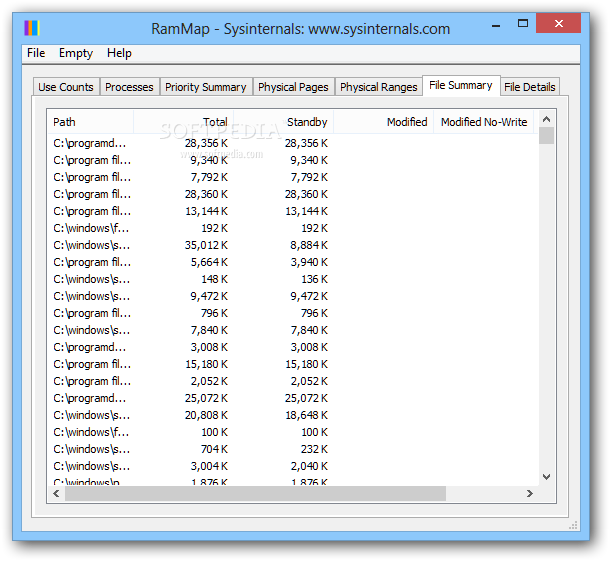Switch to the Use Counts tab
This screenshot has width=610, height=561.
click(x=66, y=87)
